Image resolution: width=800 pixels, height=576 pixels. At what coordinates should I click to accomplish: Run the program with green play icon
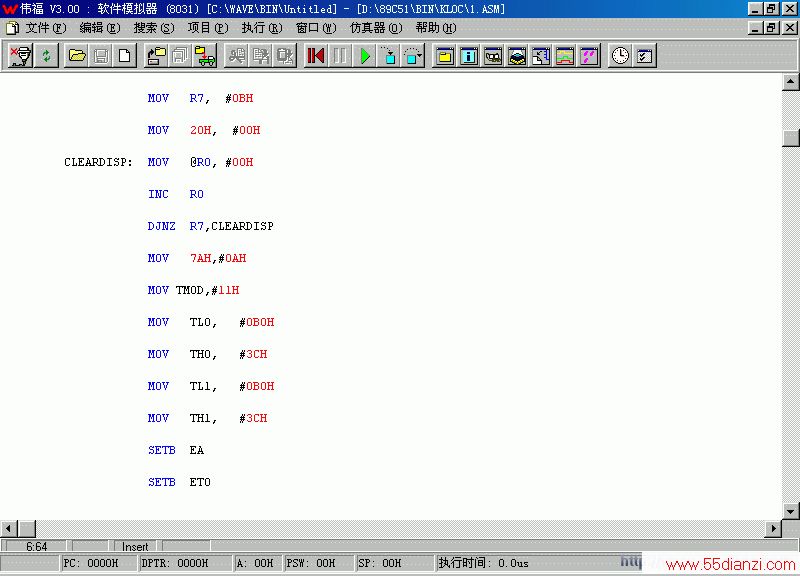point(364,56)
